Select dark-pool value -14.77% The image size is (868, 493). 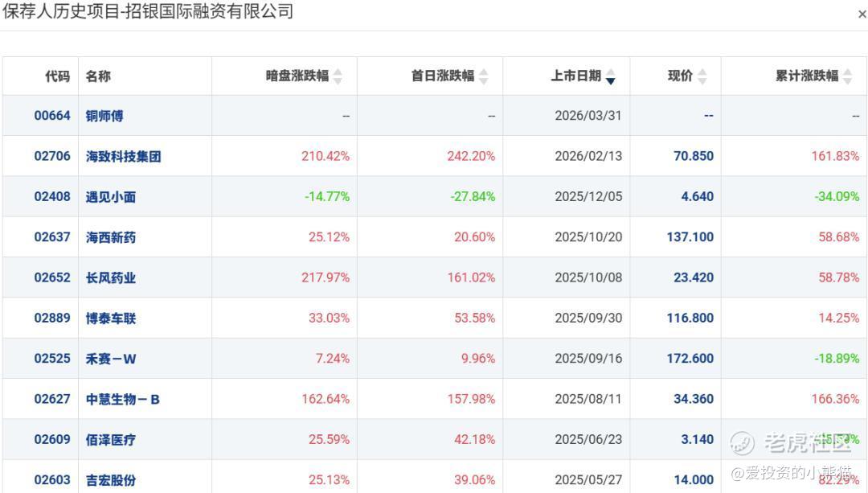[x=327, y=197]
